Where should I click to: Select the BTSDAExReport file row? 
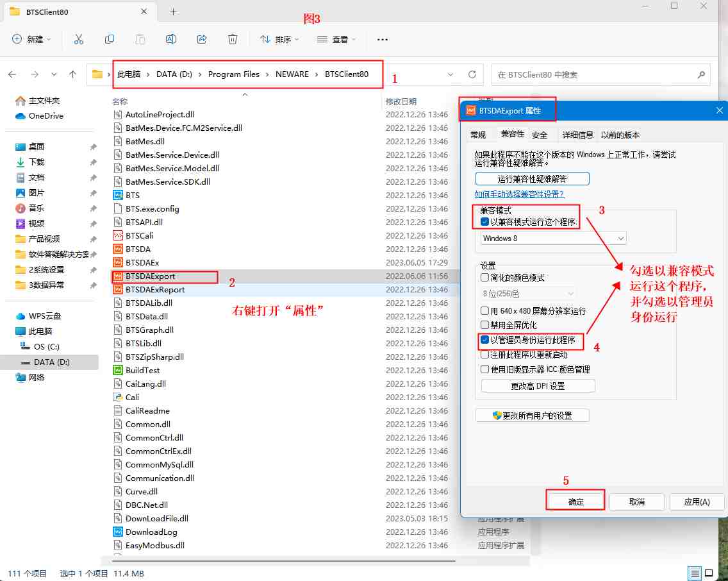[285, 289]
